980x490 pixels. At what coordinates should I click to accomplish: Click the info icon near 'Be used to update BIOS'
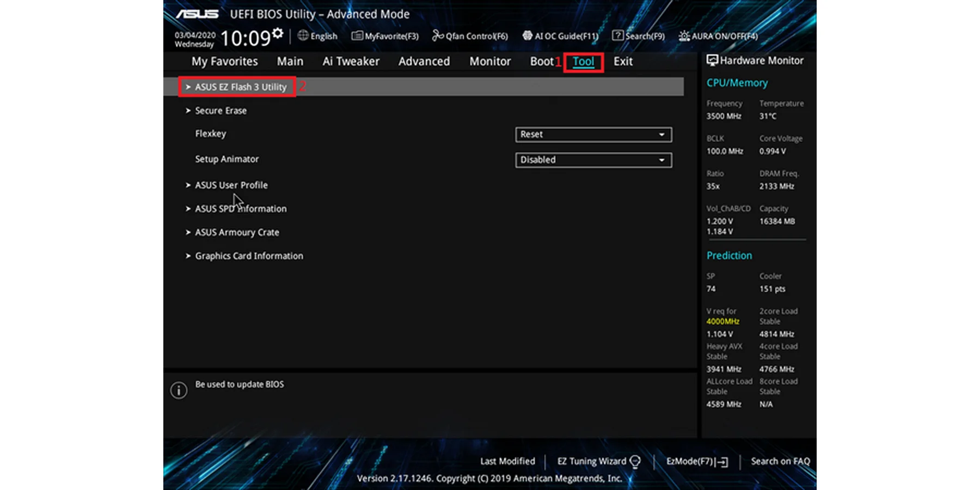[x=178, y=390]
